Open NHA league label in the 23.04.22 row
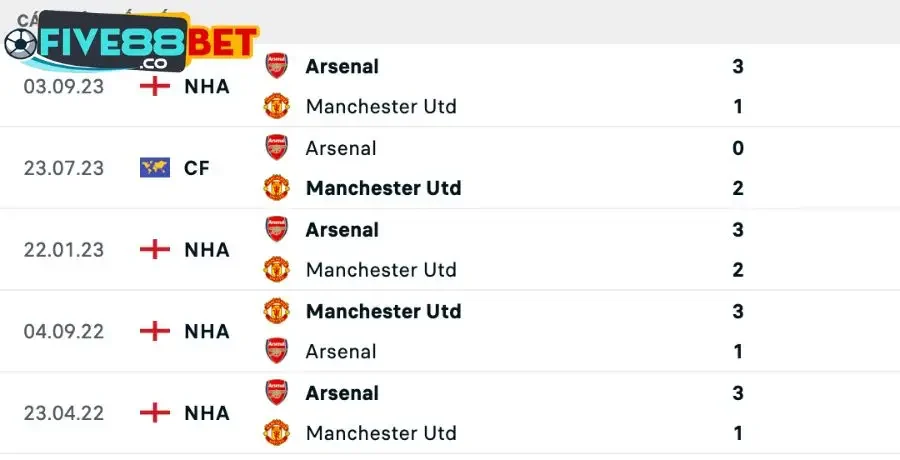The height and width of the screenshot is (460, 900). (207, 413)
